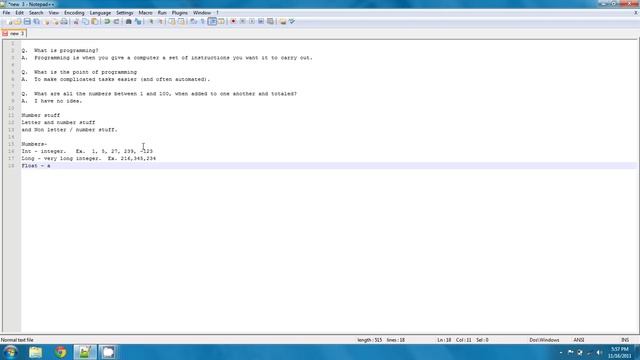Viewport: 640px width, 360px height.
Task: Click the 'Number stuff' line
Action: [x=41, y=115]
